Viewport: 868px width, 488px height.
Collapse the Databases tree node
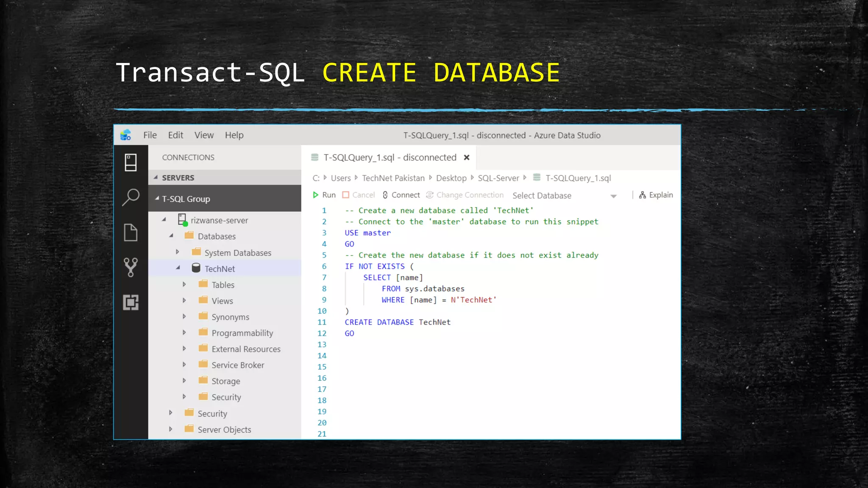coord(171,236)
